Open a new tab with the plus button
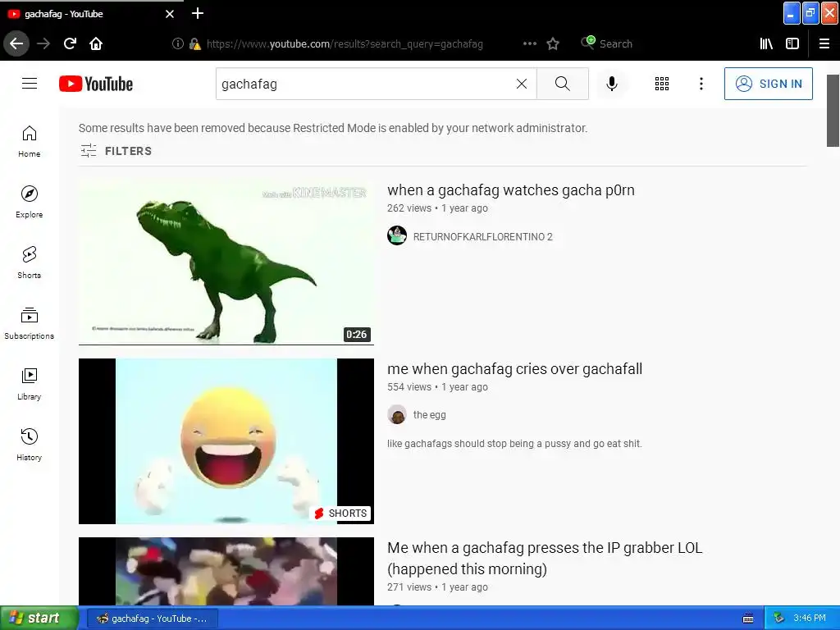The image size is (840, 630). pyautogui.click(x=198, y=13)
